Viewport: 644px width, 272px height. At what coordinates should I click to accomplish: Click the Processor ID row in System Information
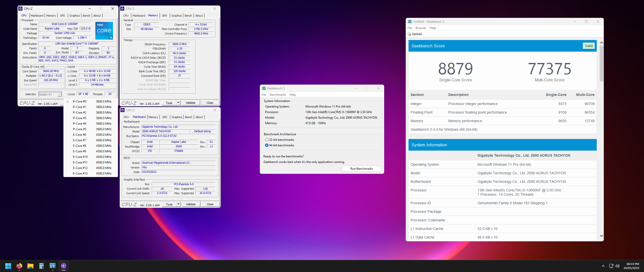pos(503,203)
